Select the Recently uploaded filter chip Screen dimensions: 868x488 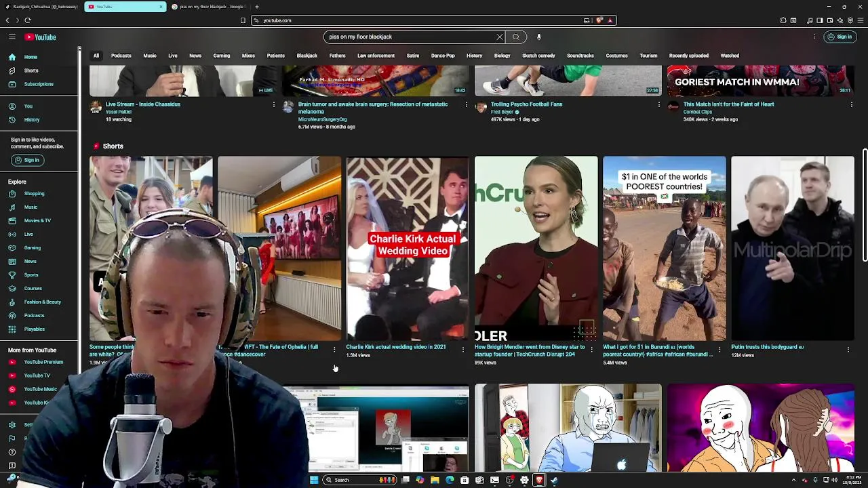point(688,56)
